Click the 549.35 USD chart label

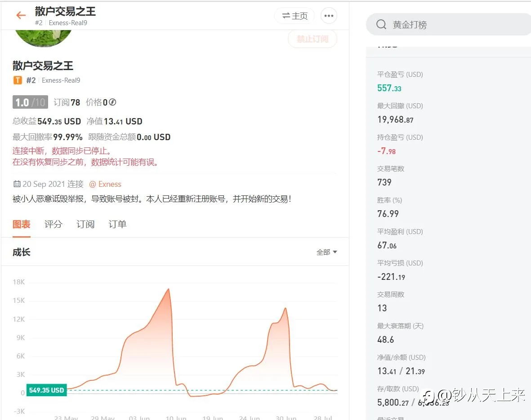46,390
